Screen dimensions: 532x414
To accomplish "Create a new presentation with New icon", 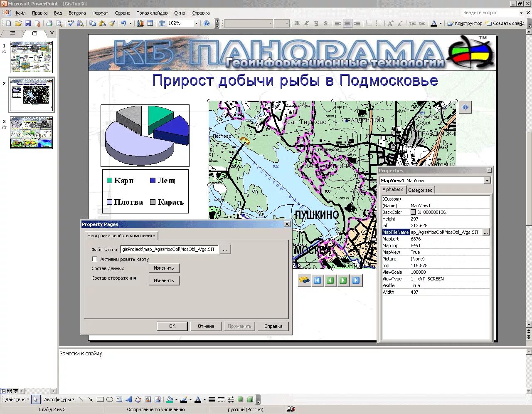I will pyautogui.click(x=8, y=24).
